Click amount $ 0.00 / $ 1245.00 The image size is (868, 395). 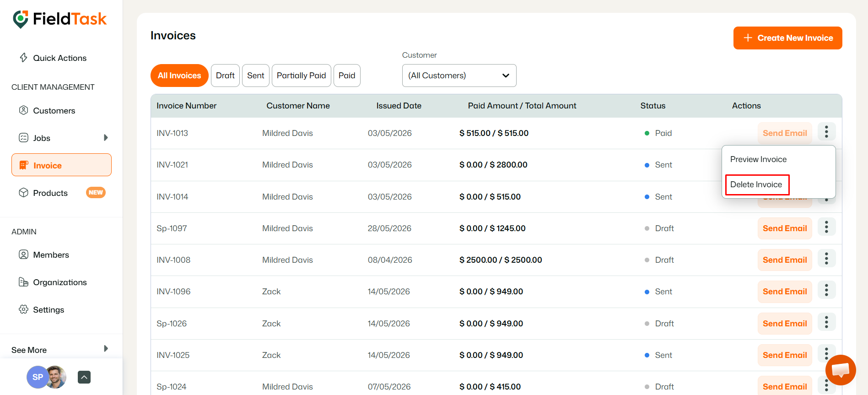coord(492,228)
